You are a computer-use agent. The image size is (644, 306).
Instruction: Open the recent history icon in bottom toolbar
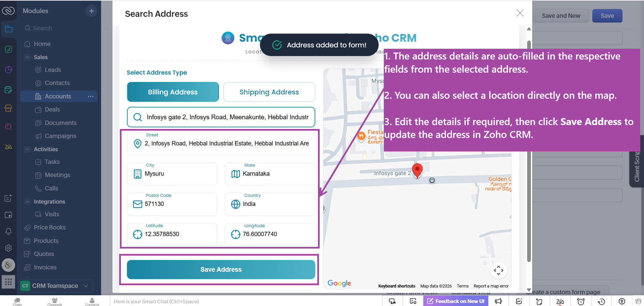pos(601,301)
